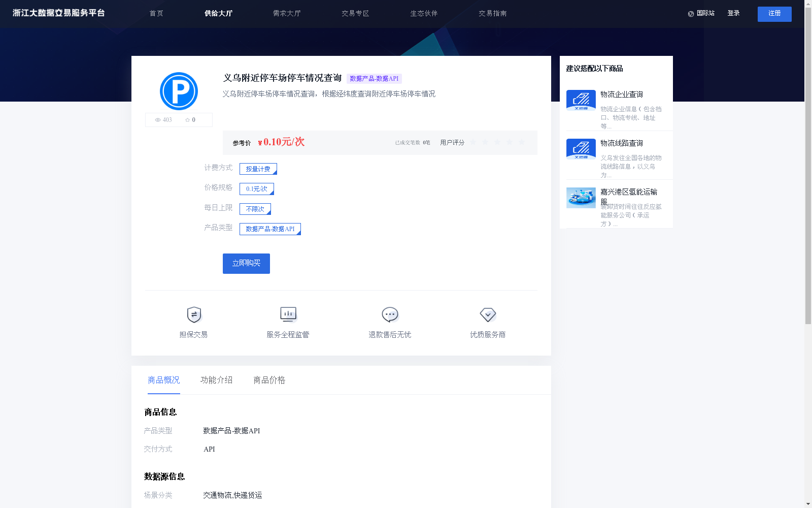
Task: Open the 生态伙伴 navigation item
Action: (x=424, y=14)
